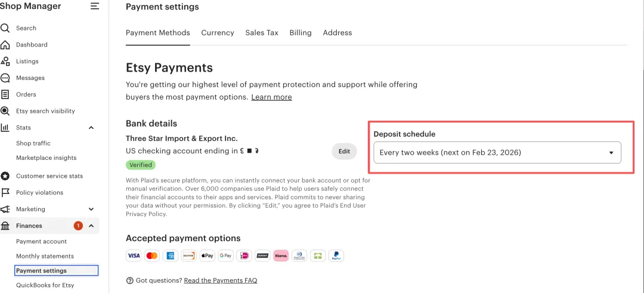Image resolution: width=644 pixels, height=293 pixels.
Task: Open the Currency tab
Action: click(218, 33)
